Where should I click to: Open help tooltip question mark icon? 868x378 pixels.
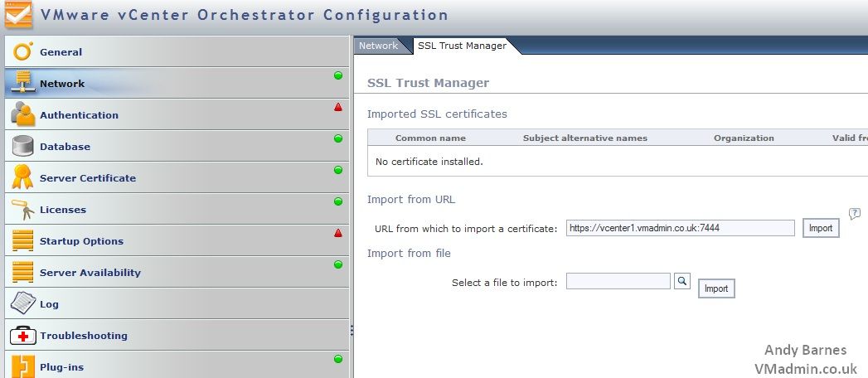click(855, 214)
